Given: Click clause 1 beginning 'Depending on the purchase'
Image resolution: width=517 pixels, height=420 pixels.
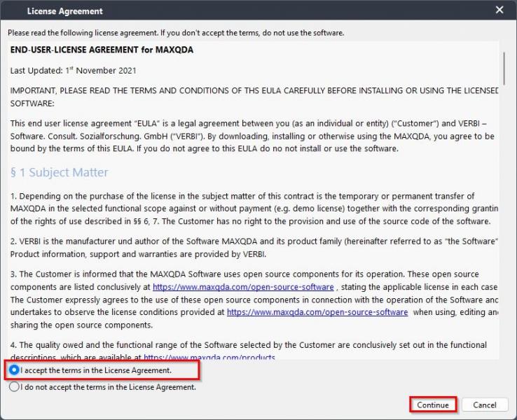Looking at the screenshot, I should click(x=252, y=209).
